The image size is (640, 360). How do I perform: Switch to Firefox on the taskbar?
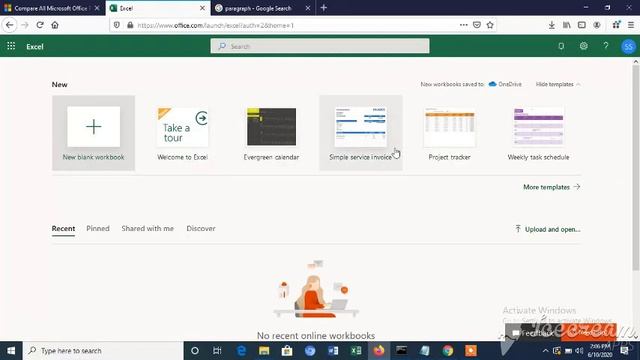379,351
